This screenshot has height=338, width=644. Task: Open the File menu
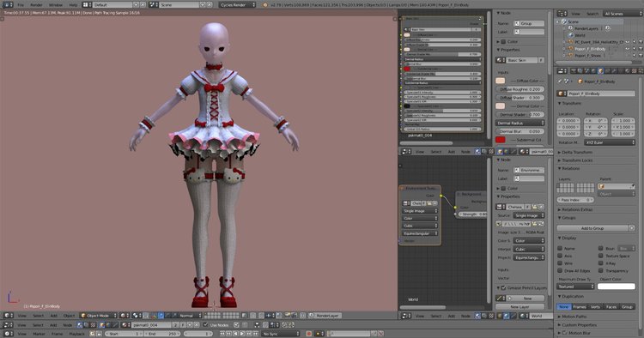[21, 5]
